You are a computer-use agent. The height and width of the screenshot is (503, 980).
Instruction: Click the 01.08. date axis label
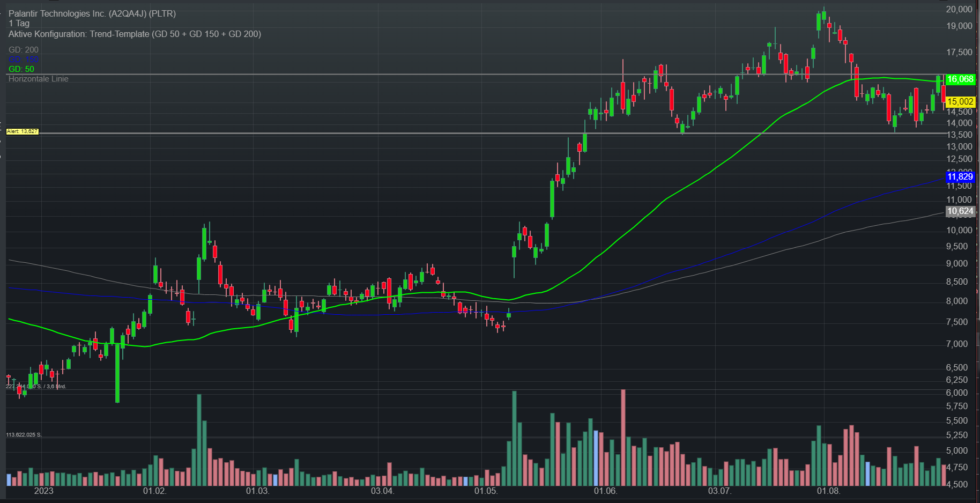tap(828, 491)
